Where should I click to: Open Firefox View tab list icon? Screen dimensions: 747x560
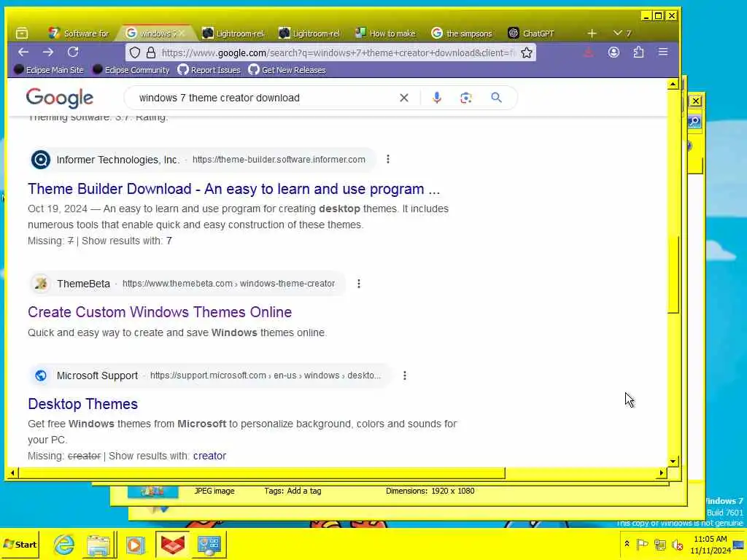22,34
